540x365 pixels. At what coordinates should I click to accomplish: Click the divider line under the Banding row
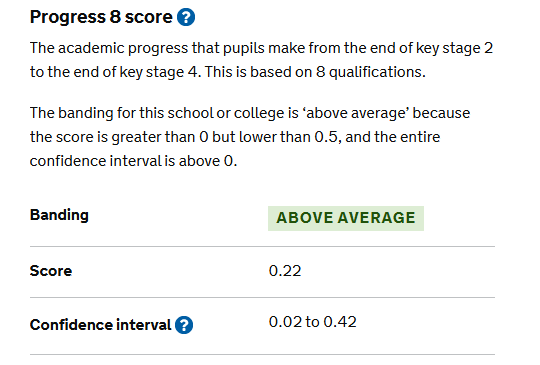tap(262, 247)
